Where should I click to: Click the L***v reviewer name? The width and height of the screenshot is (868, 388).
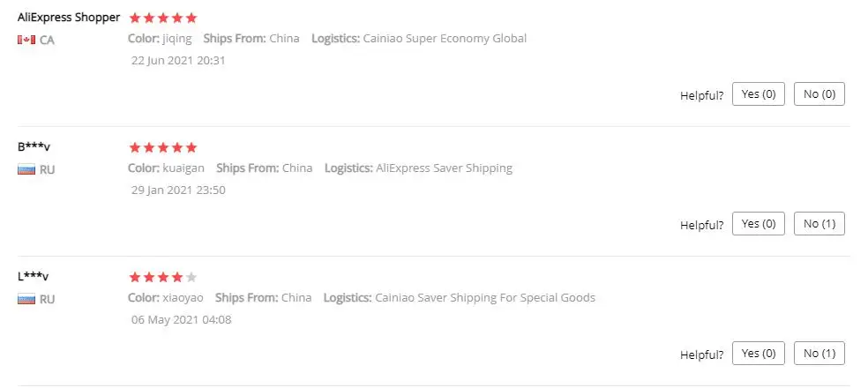[x=34, y=276]
